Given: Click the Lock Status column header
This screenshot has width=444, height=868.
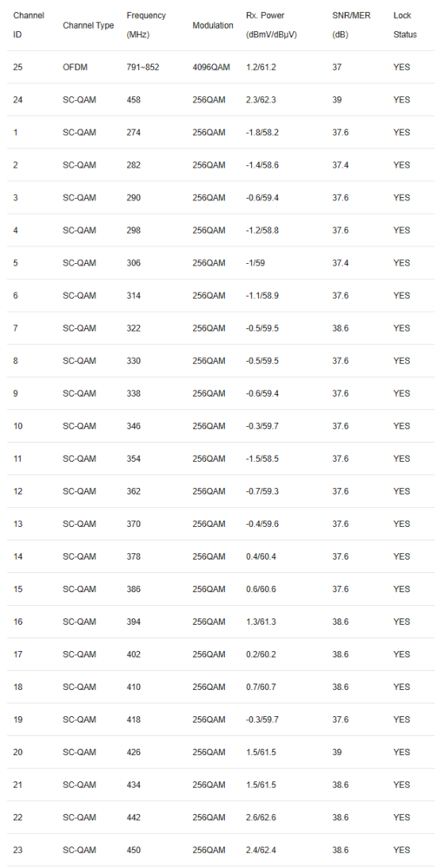Looking at the screenshot, I should pos(405,25).
